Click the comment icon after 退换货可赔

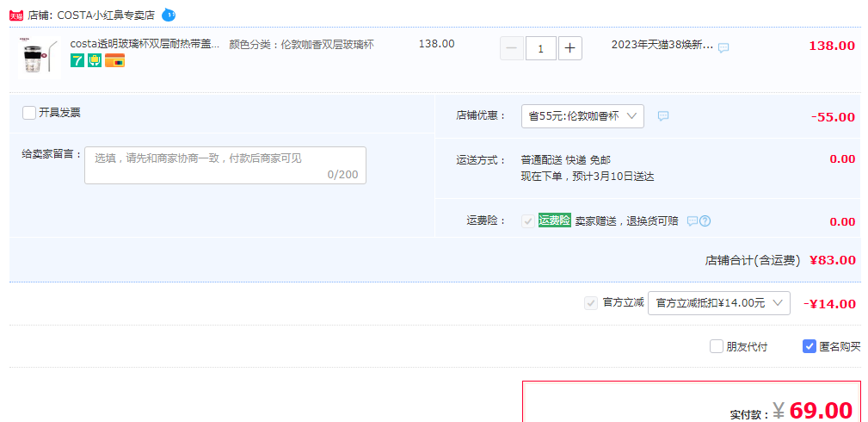point(692,220)
